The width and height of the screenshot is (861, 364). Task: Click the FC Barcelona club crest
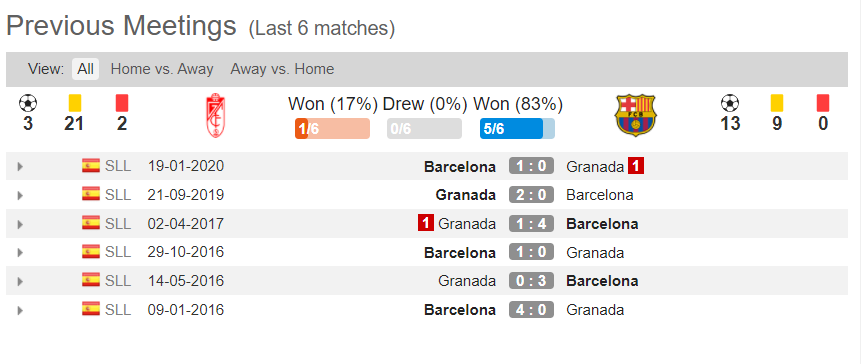(636, 115)
